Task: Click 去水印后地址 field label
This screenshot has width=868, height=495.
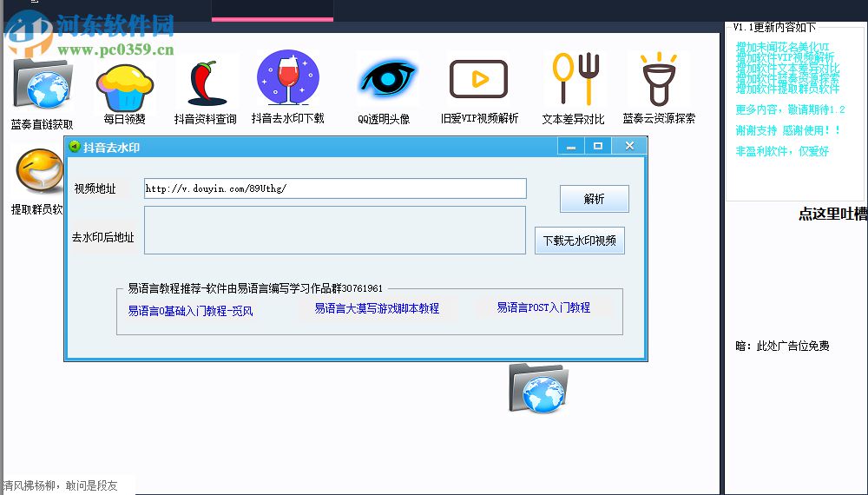Action: 103,238
